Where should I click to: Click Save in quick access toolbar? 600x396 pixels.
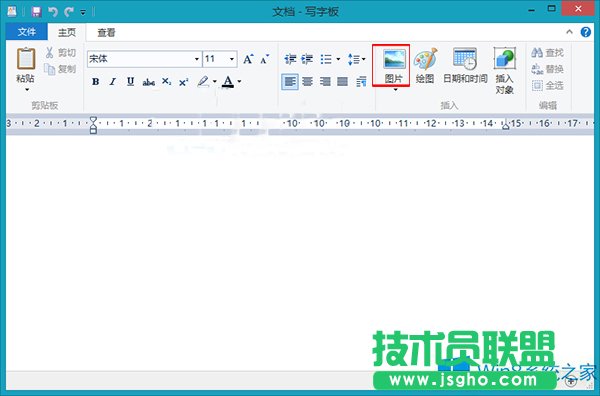36,11
